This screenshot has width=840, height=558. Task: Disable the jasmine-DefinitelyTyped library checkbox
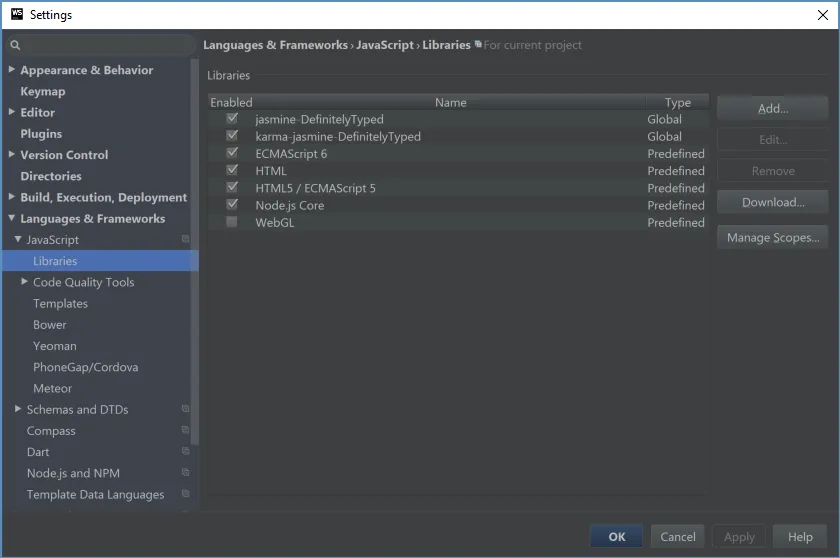coord(232,118)
